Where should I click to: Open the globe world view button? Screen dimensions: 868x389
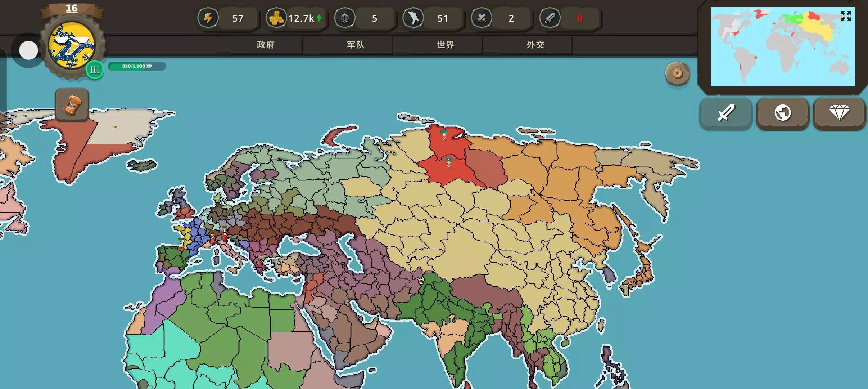point(783,113)
